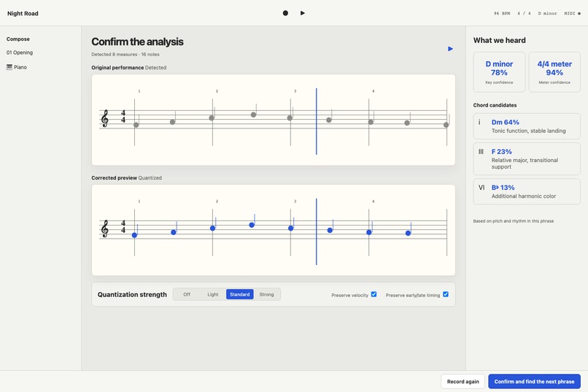Click Record again button
This screenshot has width=588, height=392.
click(x=463, y=382)
